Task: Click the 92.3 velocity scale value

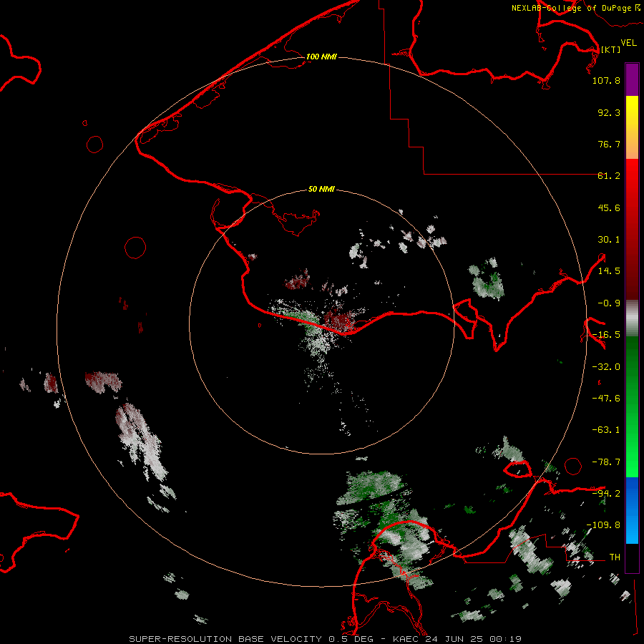Action: click(609, 112)
